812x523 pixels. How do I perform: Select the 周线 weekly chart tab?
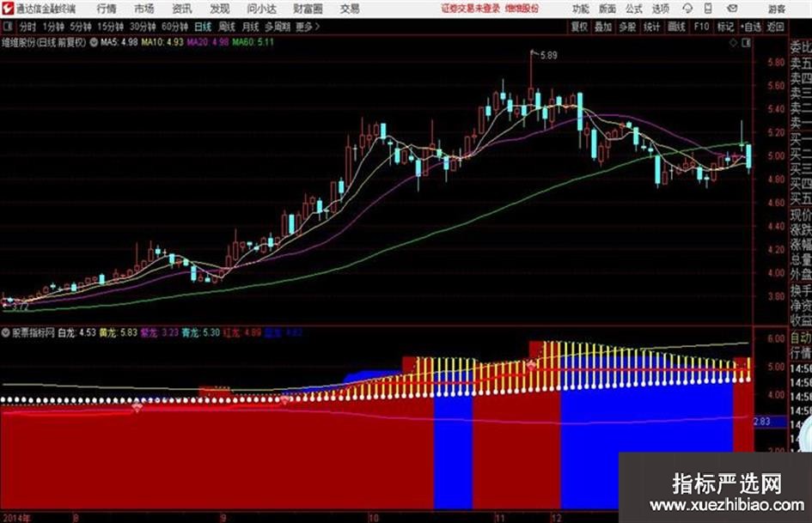pos(227,27)
